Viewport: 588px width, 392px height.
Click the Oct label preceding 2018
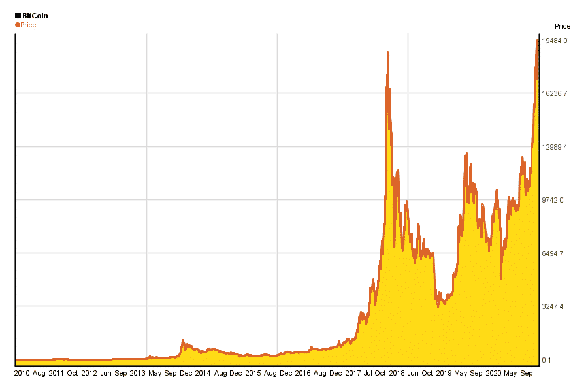point(380,373)
